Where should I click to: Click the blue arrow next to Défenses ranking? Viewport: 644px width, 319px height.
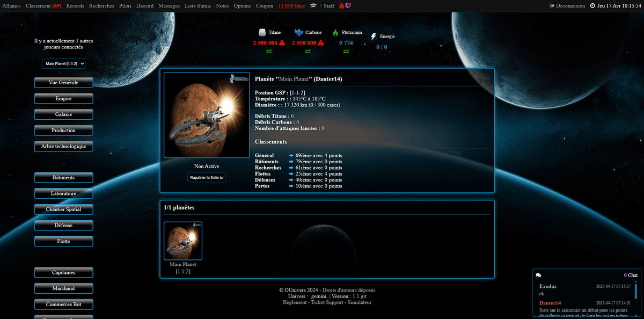click(291, 180)
